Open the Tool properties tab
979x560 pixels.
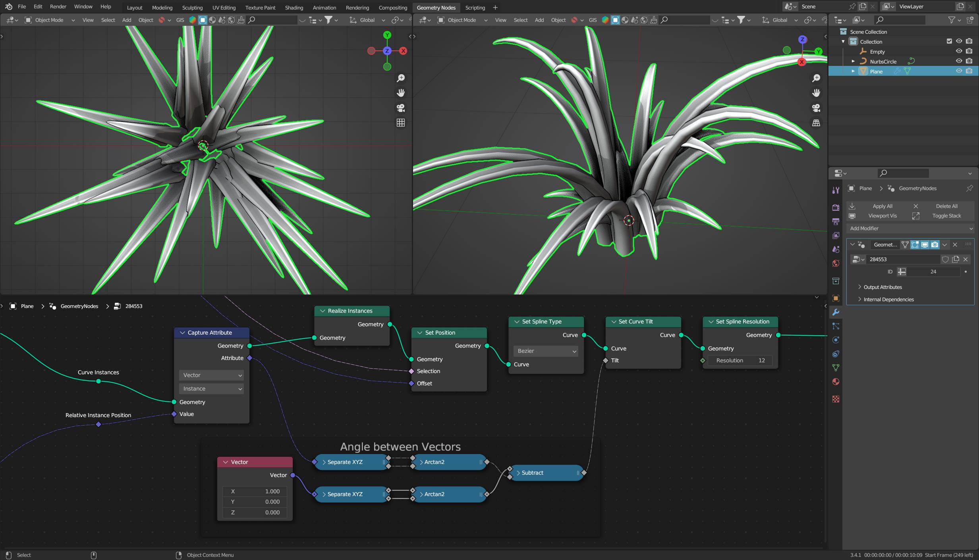point(836,191)
